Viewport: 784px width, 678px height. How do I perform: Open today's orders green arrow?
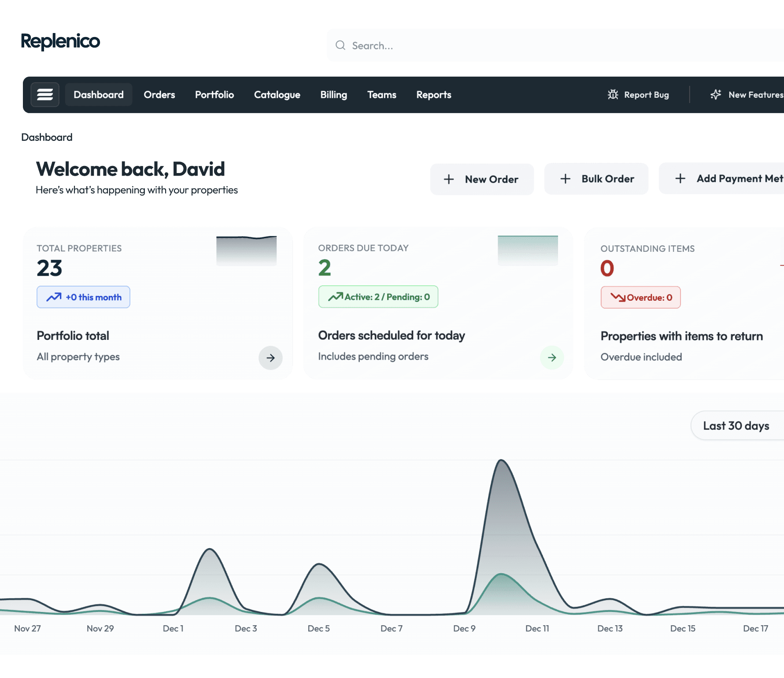(x=552, y=357)
